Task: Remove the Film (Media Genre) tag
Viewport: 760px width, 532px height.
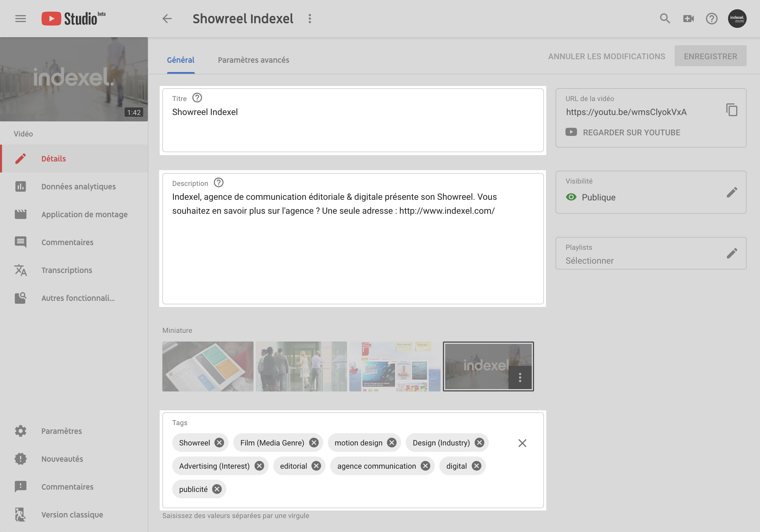Action: [x=314, y=443]
